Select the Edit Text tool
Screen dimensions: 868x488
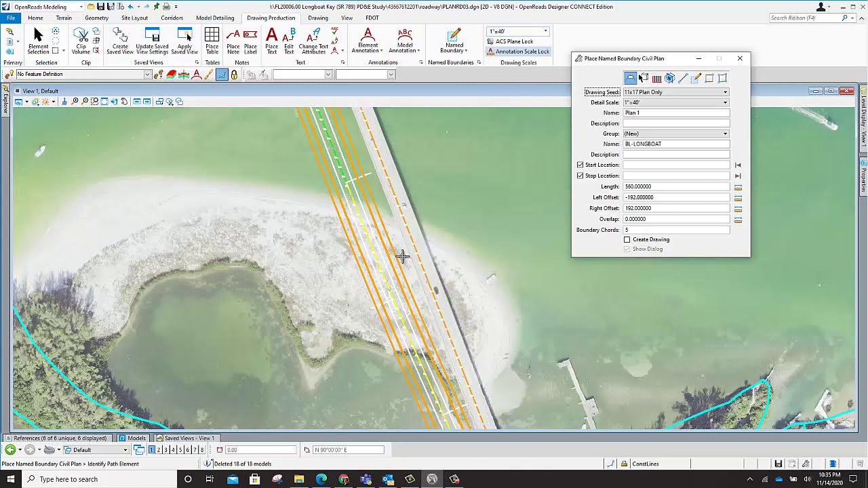click(289, 41)
